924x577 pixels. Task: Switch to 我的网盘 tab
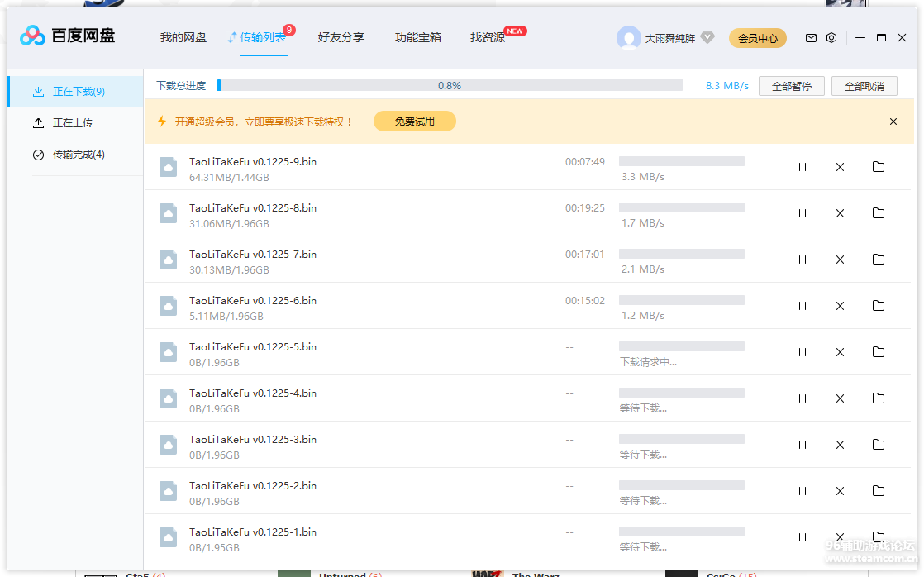183,37
